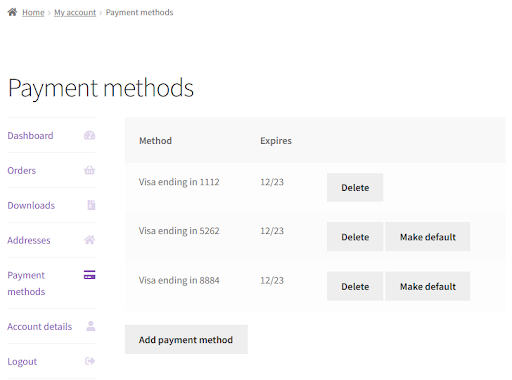This screenshot has width=512, height=380.
Task: Click the Method column header
Action: point(155,141)
